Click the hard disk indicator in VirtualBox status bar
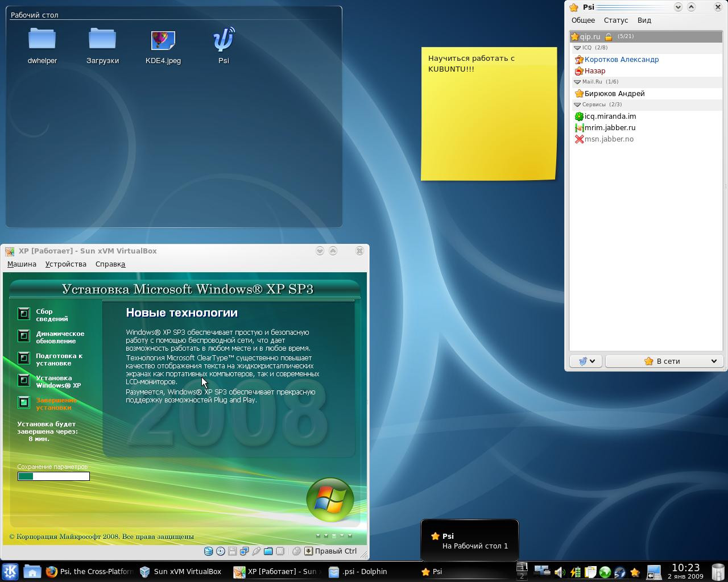 tap(208, 551)
